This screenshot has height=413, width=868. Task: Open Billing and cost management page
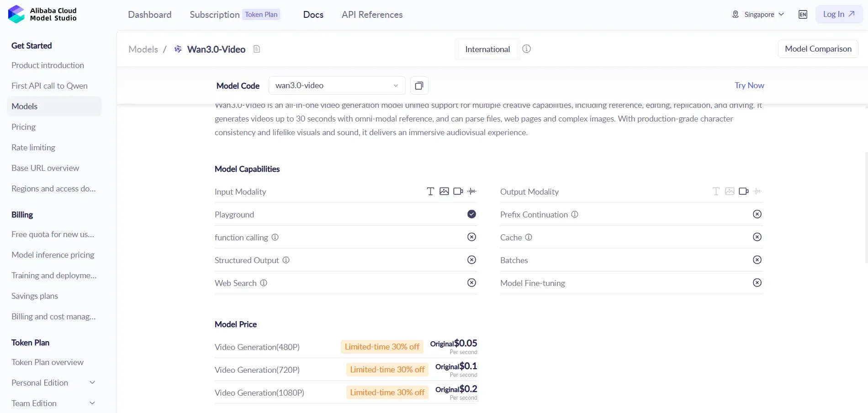click(54, 317)
